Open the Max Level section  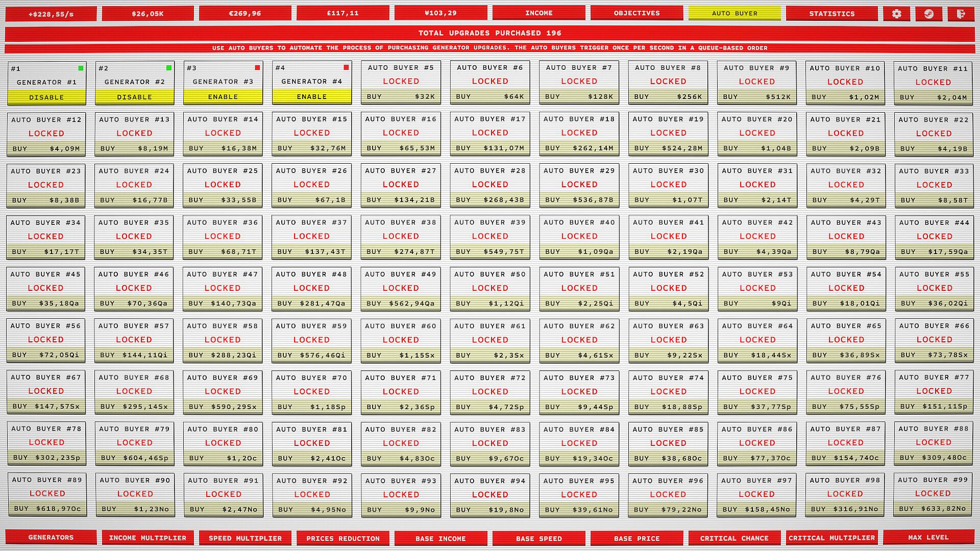928,537
